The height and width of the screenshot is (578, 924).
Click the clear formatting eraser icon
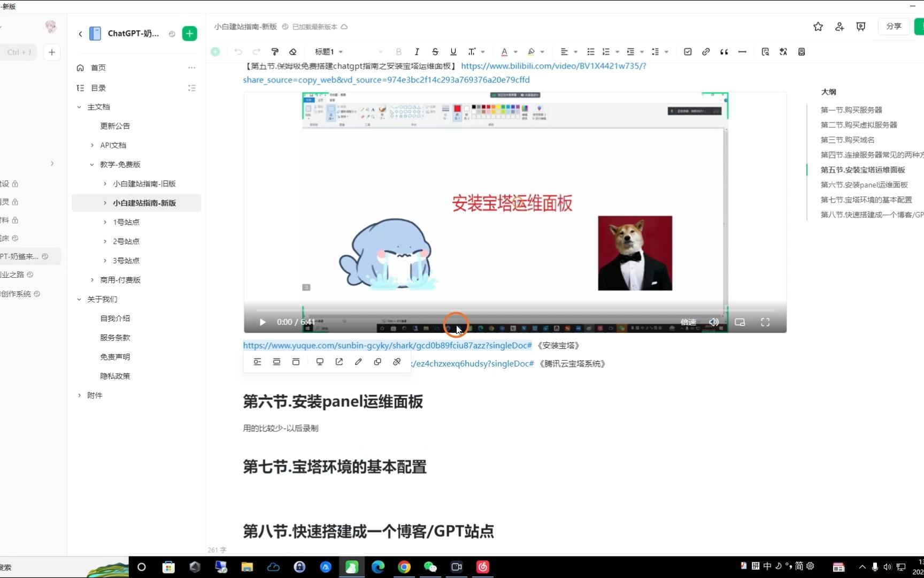point(292,52)
